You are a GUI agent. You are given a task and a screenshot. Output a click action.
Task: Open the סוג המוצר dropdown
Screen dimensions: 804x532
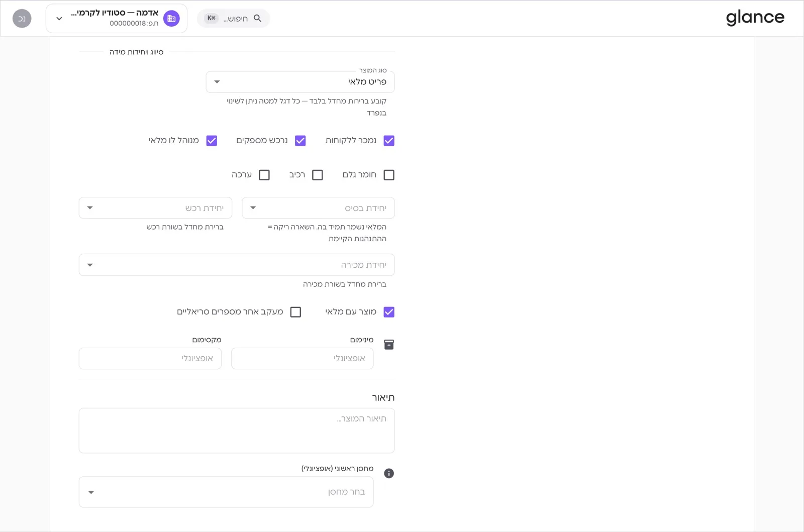click(x=300, y=82)
